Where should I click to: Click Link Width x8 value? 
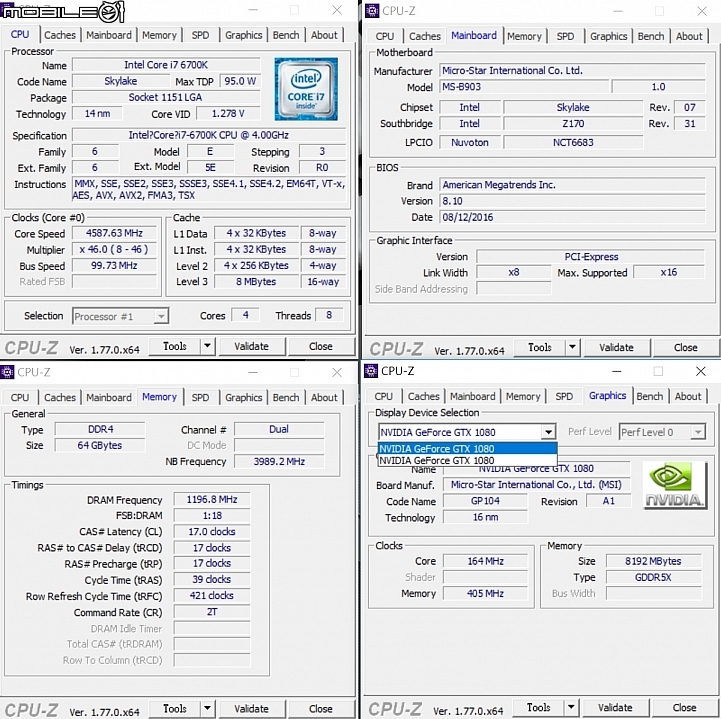pyautogui.click(x=514, y=273)
